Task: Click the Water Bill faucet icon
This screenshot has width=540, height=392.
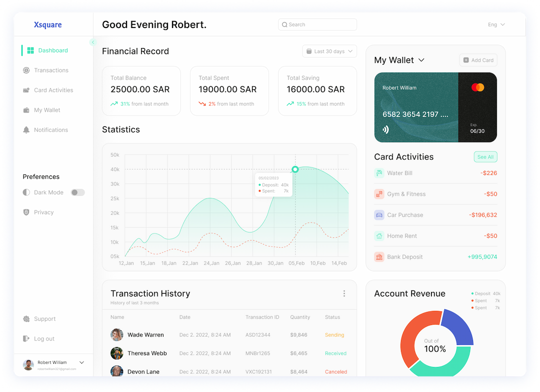Action: (379, 173)
